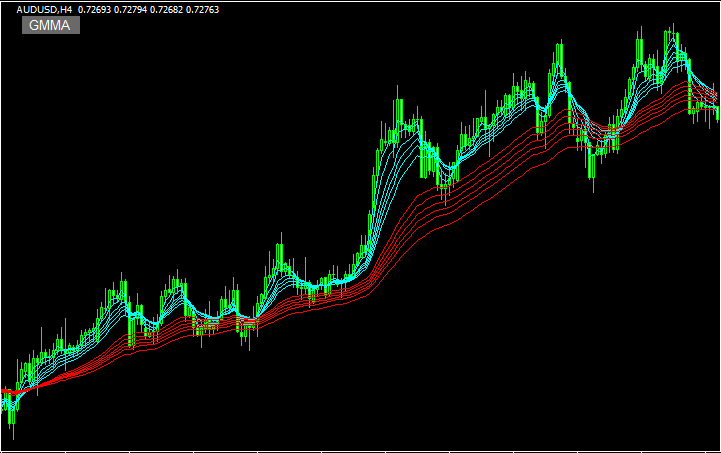
Task: Select the AUDUSD,H4 symbol label
Action: pyautogui.click(x=44, y=9)
